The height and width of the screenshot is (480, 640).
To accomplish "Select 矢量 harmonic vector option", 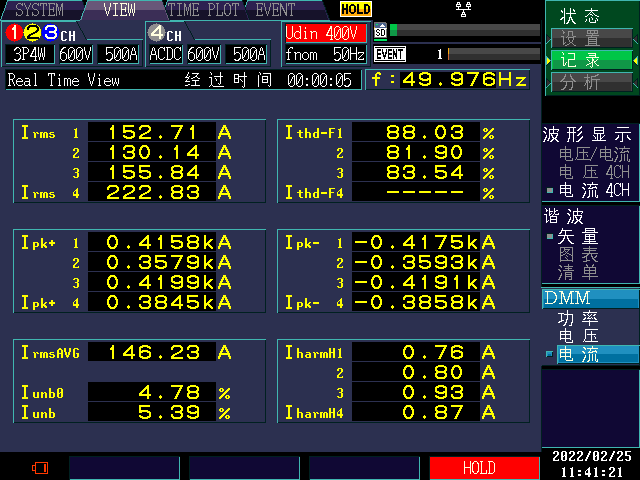I will tap(578, 236).
